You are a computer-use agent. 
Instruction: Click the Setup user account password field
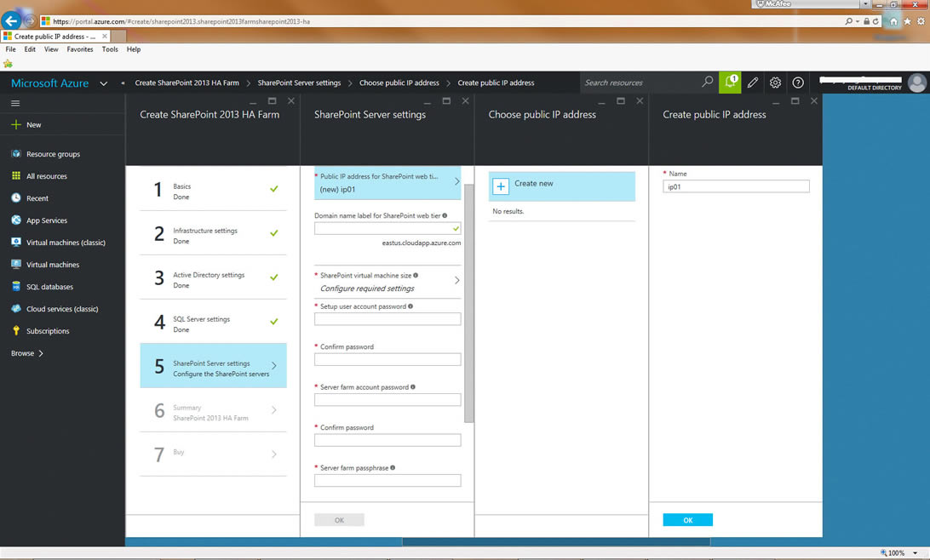coord(387,319)
